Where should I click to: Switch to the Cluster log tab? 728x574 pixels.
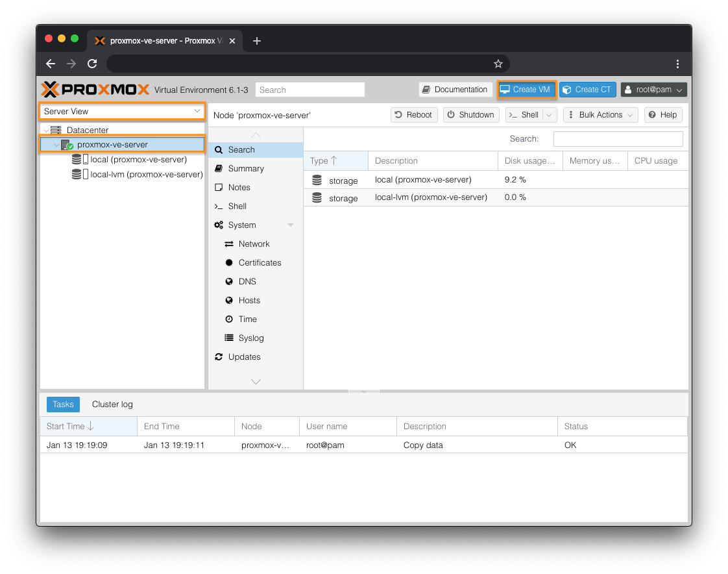coord(112,405)
